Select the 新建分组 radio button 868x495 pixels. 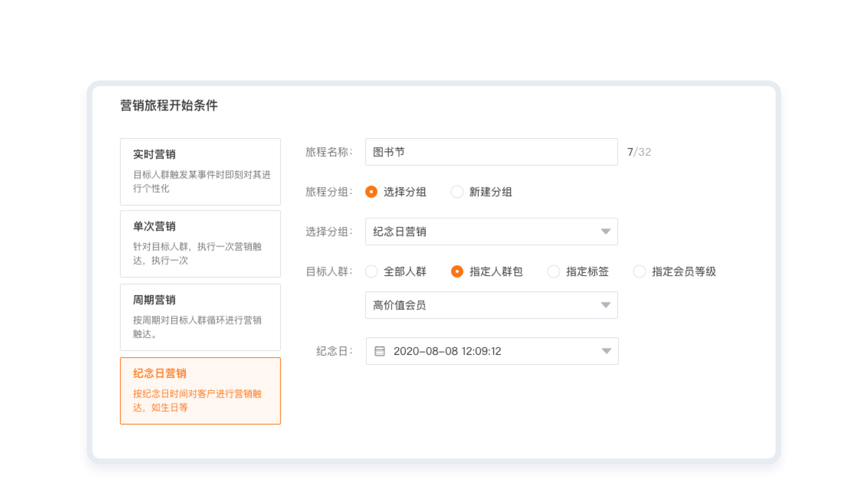(457, 192)
